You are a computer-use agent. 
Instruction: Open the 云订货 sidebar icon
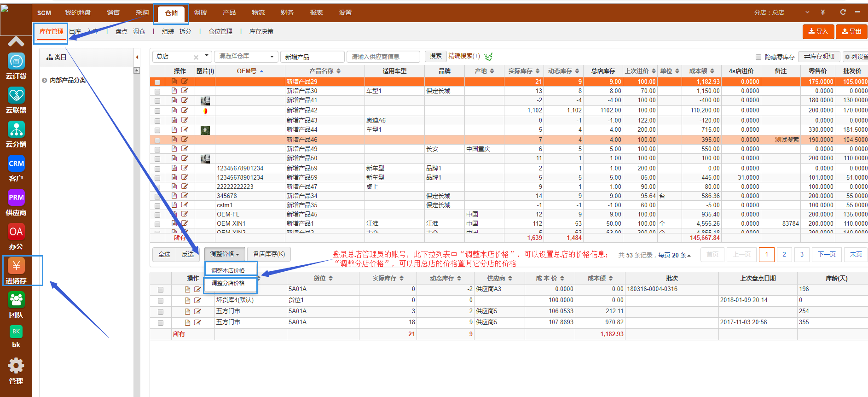coord(16,61)
